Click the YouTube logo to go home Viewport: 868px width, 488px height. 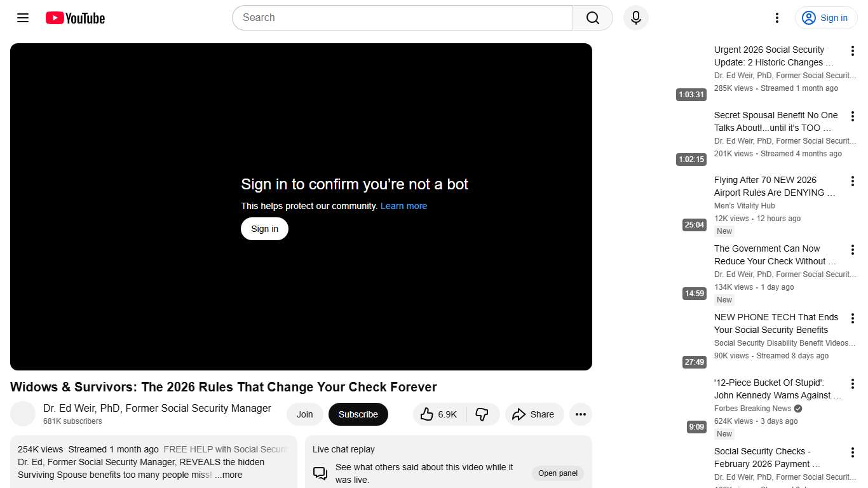click(75, 18)
